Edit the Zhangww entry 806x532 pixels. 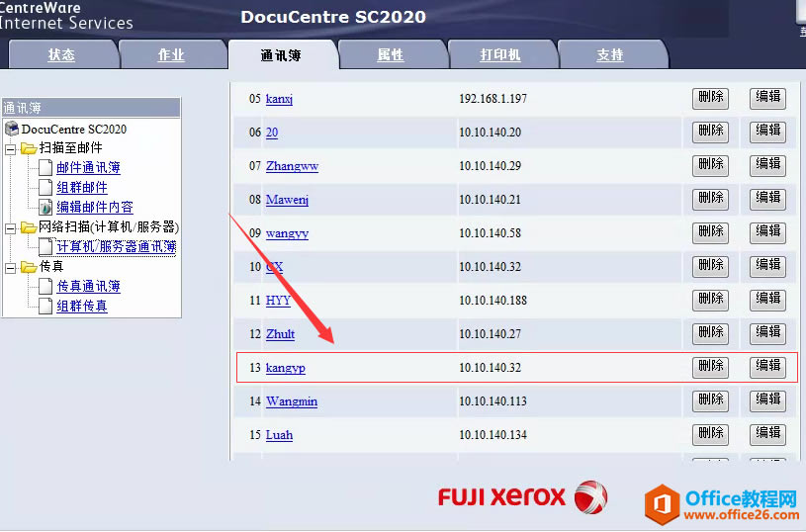coord(768,165)
